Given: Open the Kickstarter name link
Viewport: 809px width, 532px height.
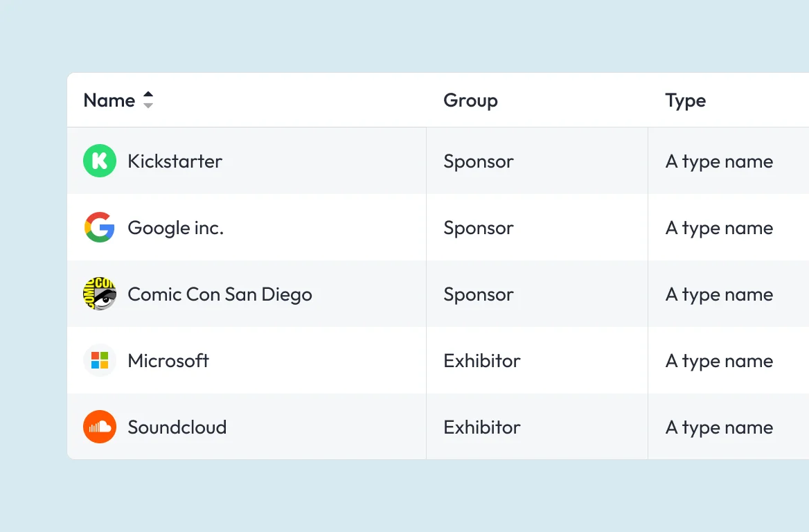Looking at the screenshot, I should point(175,161).
